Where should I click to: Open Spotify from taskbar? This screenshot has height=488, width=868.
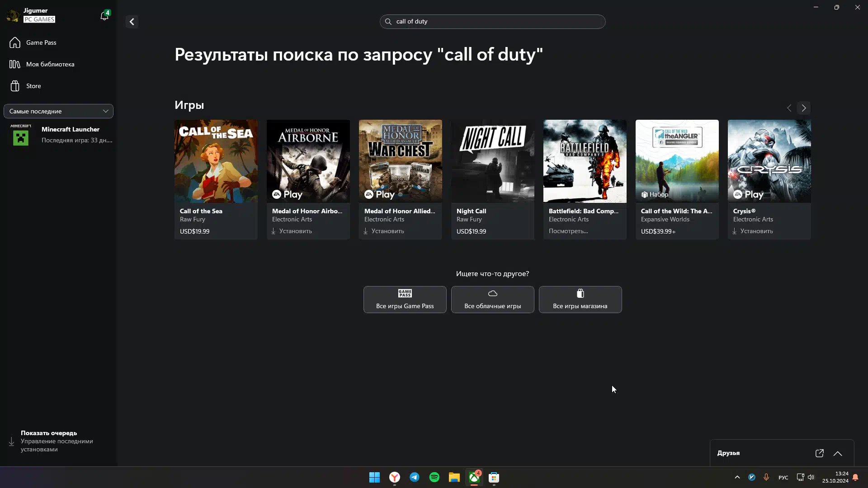434,477
